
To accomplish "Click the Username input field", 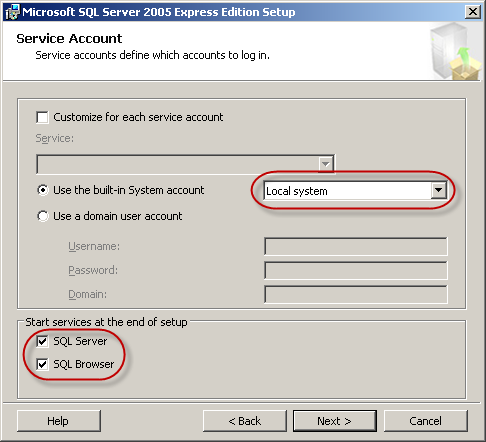I will click(356, 246).
